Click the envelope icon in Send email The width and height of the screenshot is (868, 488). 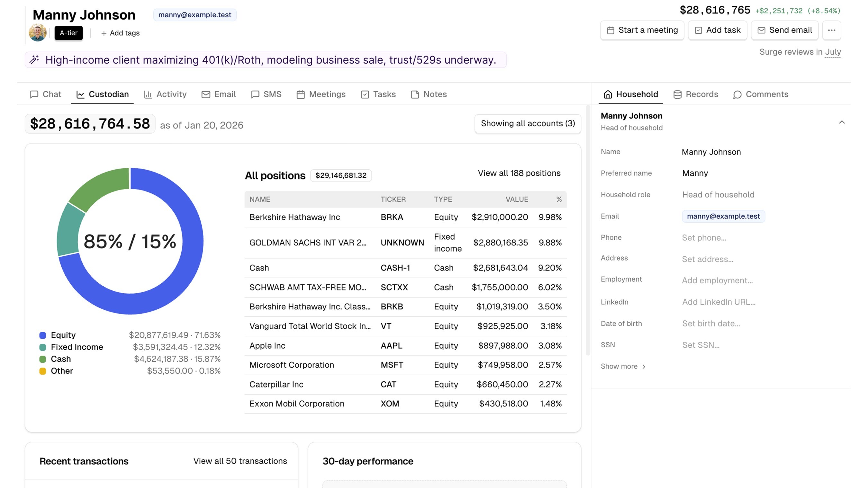tap(761, 30)
